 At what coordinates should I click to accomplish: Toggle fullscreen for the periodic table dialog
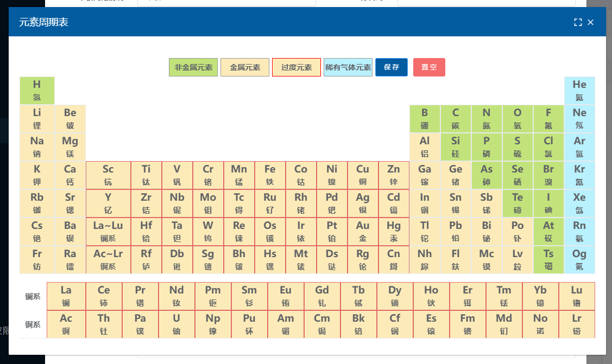coord(578,22)
